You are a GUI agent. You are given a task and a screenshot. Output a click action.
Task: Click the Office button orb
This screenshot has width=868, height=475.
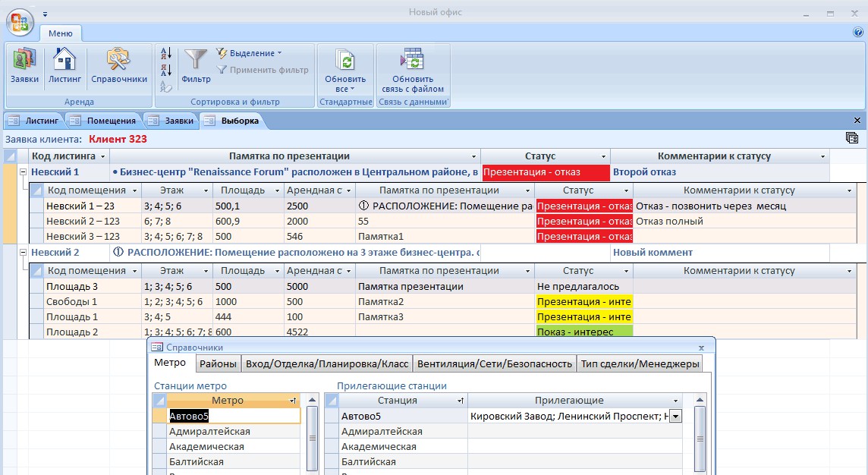point(20,21)
